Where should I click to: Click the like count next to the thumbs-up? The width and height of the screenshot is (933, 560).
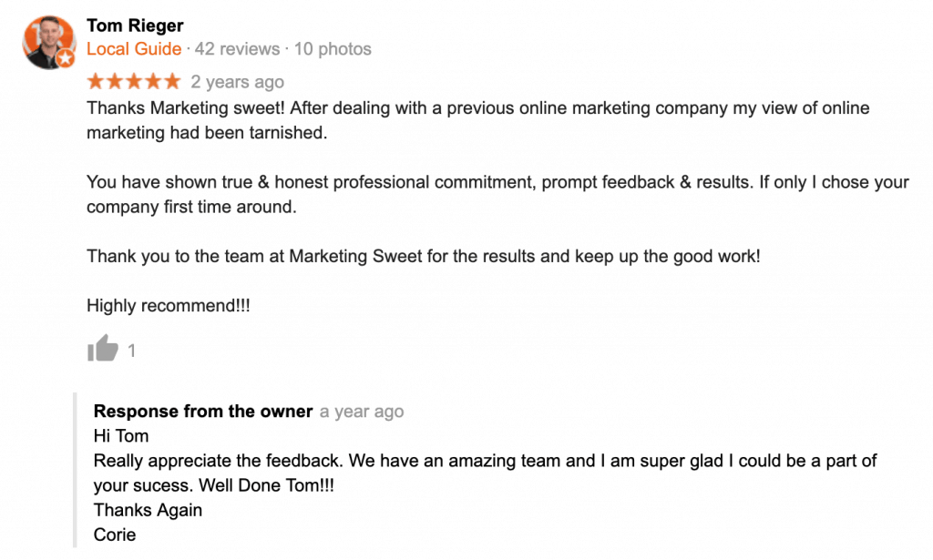pyautogui.click(x=132, y=351)
